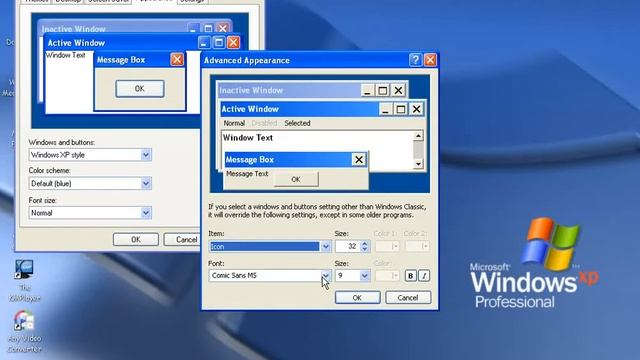Click OK button in Display Properties preview

click(140, 89)
